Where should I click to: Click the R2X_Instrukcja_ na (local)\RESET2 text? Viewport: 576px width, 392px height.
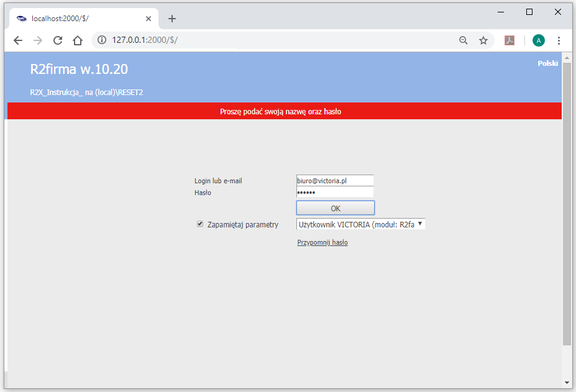[86, 92]
